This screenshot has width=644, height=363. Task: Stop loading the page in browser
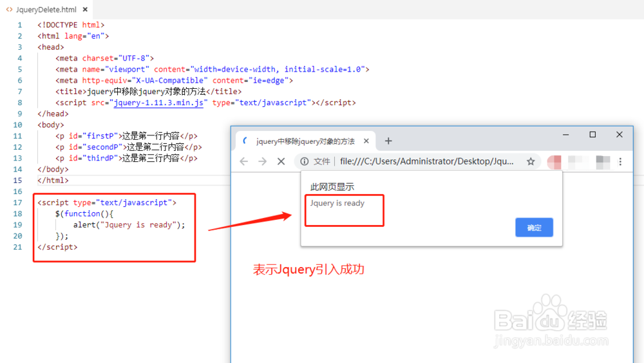[x=281, y=162]
